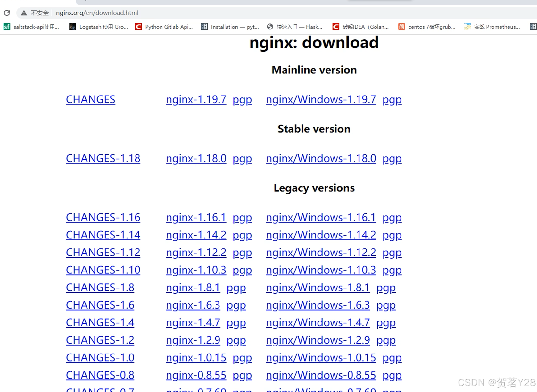Viewport: 537px width, 392px height.
Task: Download nginx-1.16.1
Action: coord(196,217)
